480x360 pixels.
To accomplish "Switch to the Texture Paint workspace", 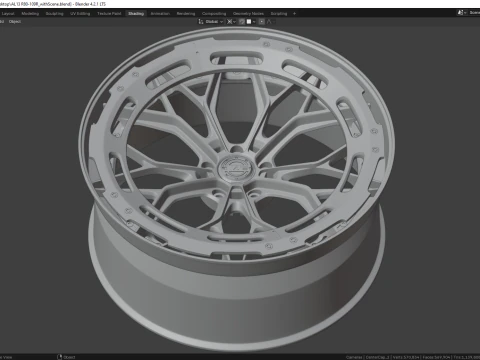I will pyautogui.click(x=109, y=14).
